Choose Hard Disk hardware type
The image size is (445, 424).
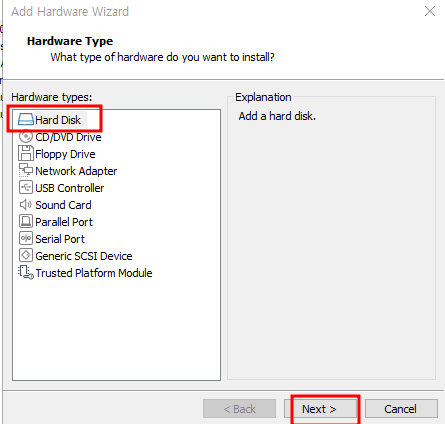coord(58,120)
